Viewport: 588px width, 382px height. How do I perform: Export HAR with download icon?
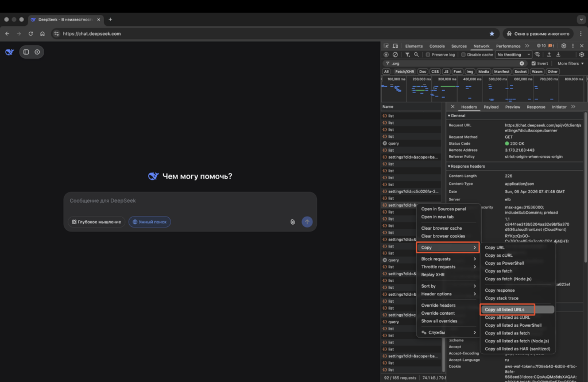click(x=558, y=55)
